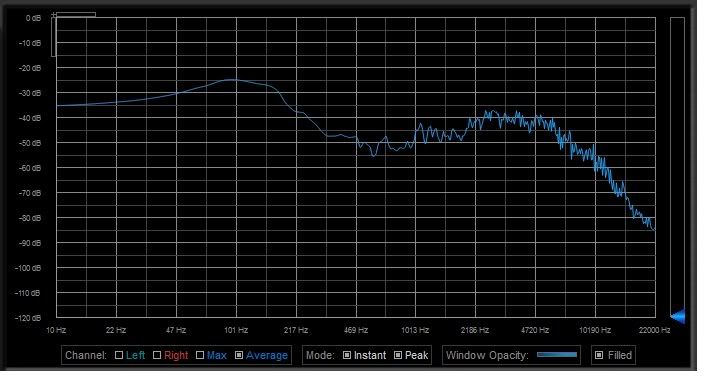
Task: Click the Channel: label
Action: tap(86, 355)
